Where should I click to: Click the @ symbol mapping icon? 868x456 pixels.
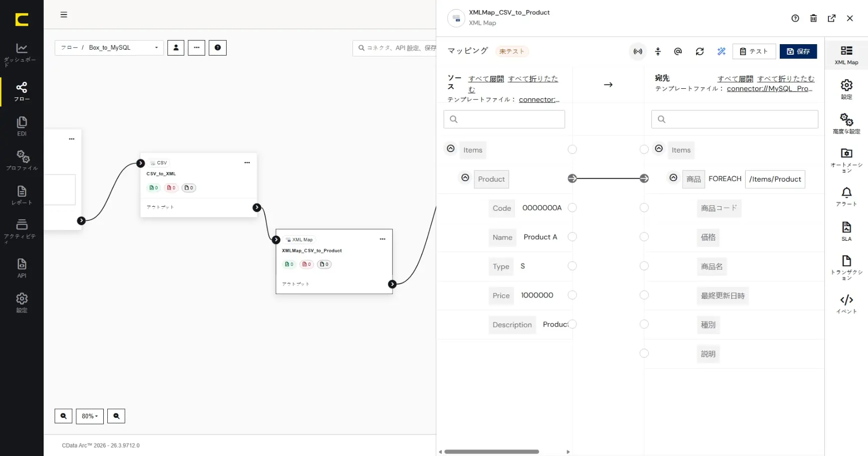click(x=678, y=51)
